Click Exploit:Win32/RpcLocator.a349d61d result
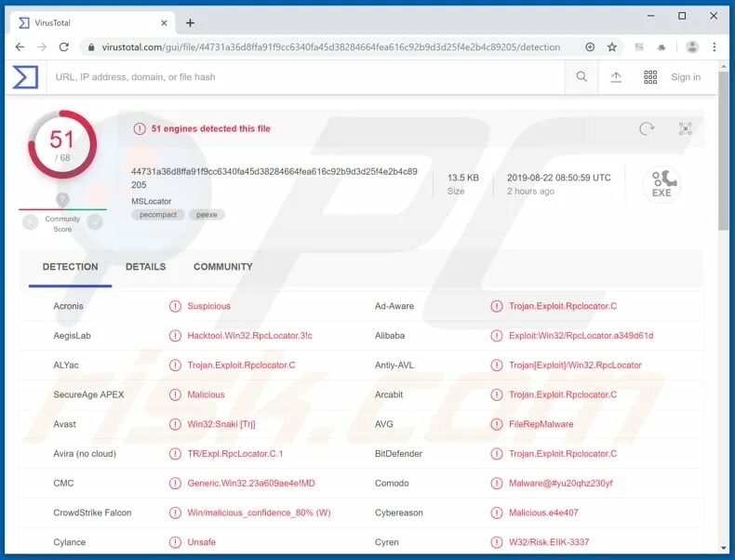 point(581,336)
